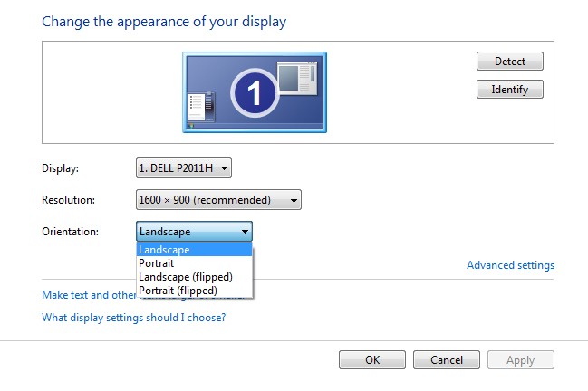Click the Display: field label
The image size is (588, 391).
pos(61,168)
